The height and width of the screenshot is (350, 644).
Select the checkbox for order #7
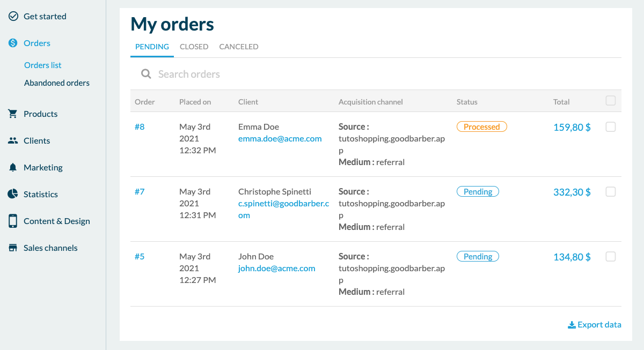[610, 192]
